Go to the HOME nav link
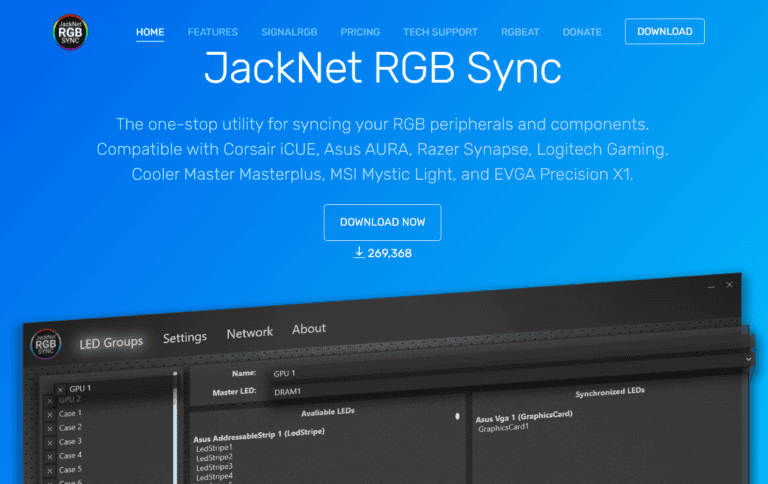768x484 pixels. (x=150, y=32)
